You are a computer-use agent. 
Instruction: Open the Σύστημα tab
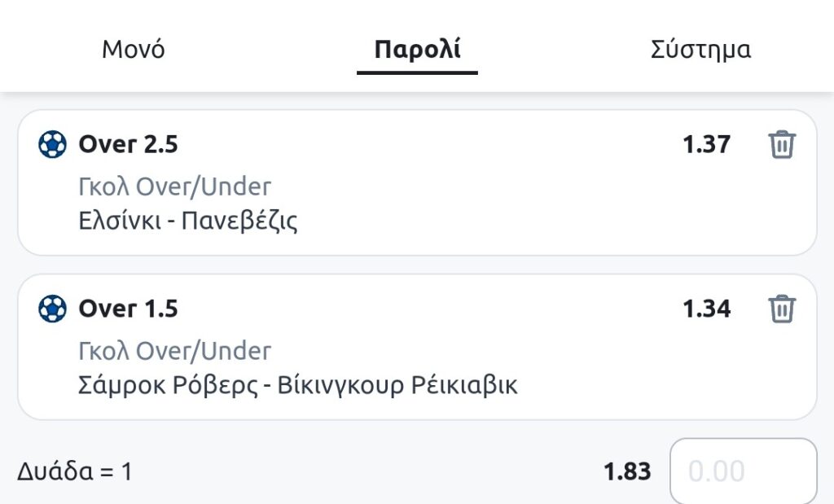pyautogui.click(x=700, y=50)
